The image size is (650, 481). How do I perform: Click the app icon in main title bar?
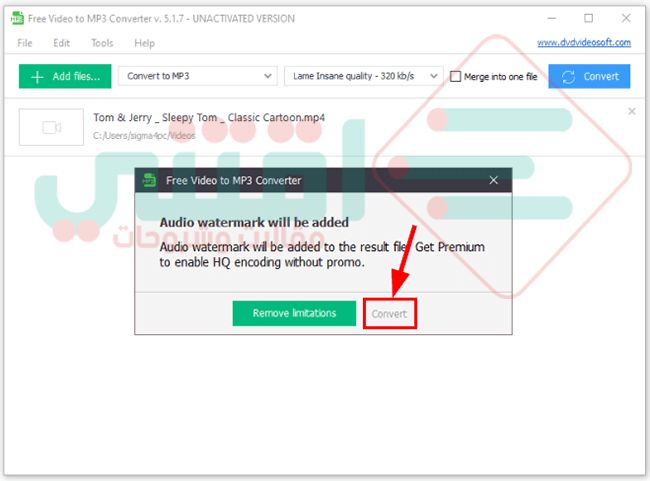17,18
